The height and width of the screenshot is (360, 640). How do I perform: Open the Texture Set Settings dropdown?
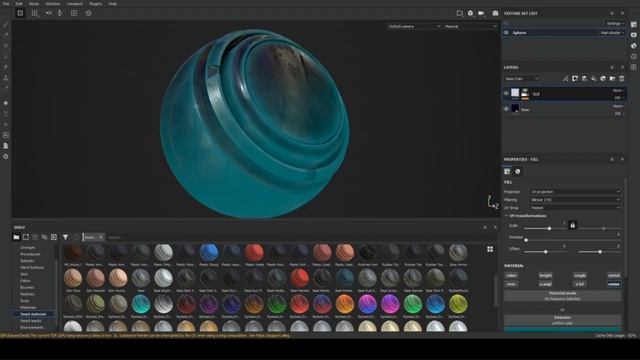pyautogui.click(x=615, y=23)
